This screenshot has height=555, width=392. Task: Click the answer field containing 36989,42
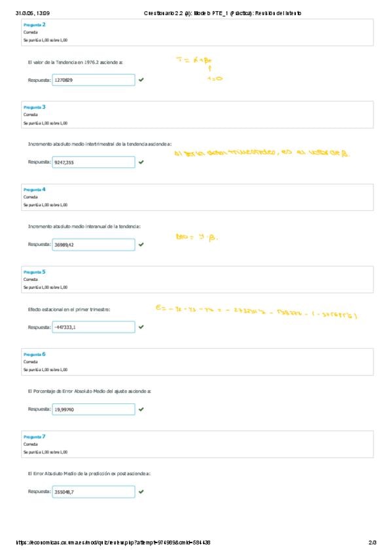[x=94, y=245]
